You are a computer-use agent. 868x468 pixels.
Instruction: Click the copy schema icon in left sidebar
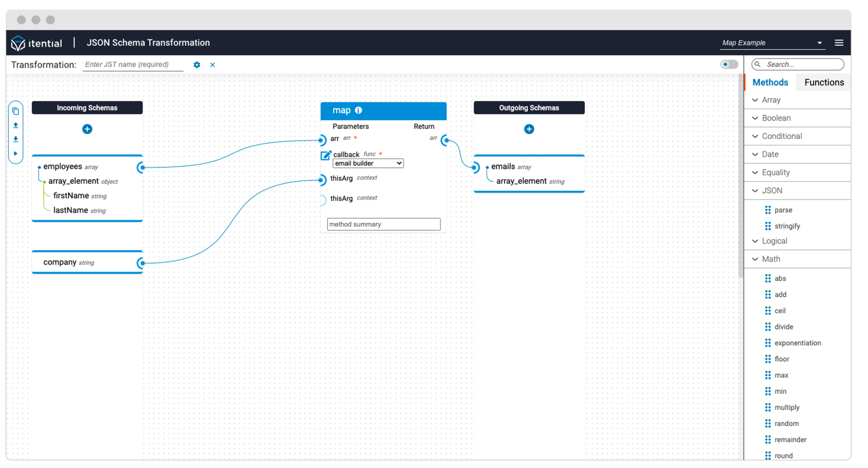pos(16,111)
